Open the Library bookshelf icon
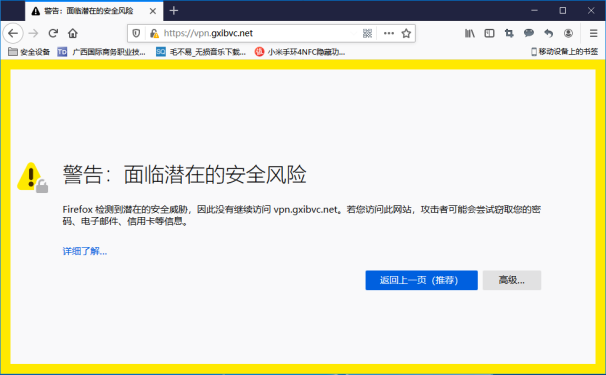 [x=470, y=34]
